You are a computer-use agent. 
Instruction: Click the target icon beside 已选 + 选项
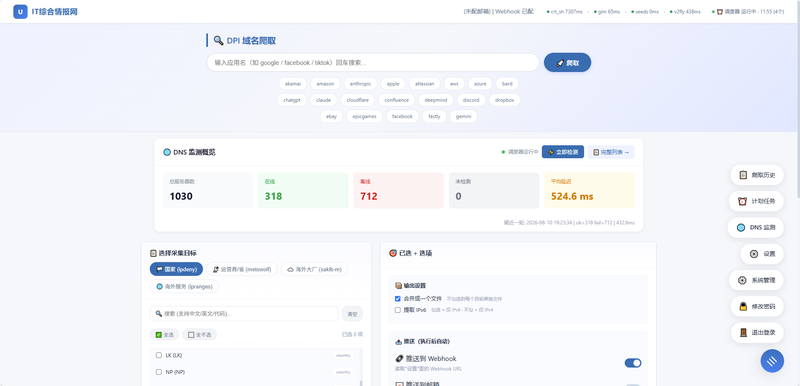[x=393, y=253]
